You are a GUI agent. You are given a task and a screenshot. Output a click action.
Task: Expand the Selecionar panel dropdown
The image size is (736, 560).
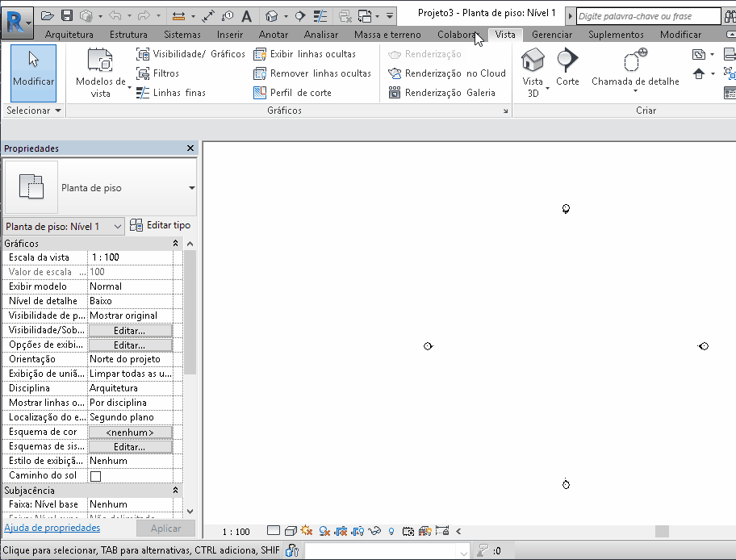[33, 111]
